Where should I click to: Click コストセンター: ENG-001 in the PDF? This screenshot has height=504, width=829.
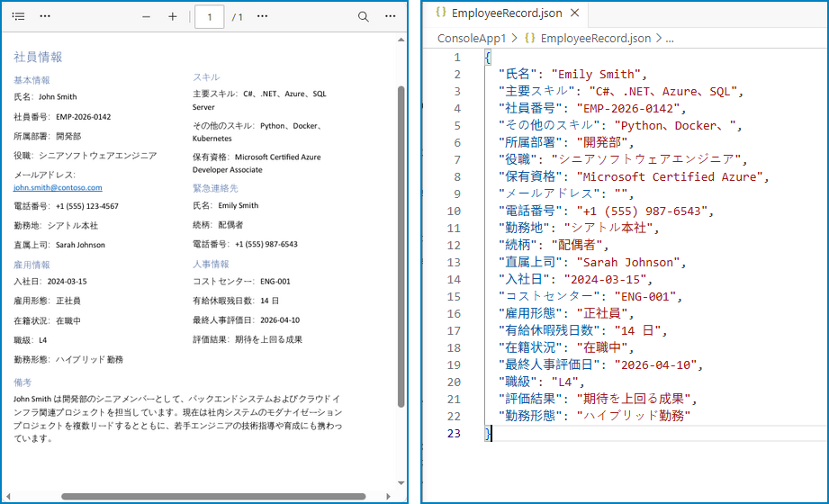tap(241, 282)
